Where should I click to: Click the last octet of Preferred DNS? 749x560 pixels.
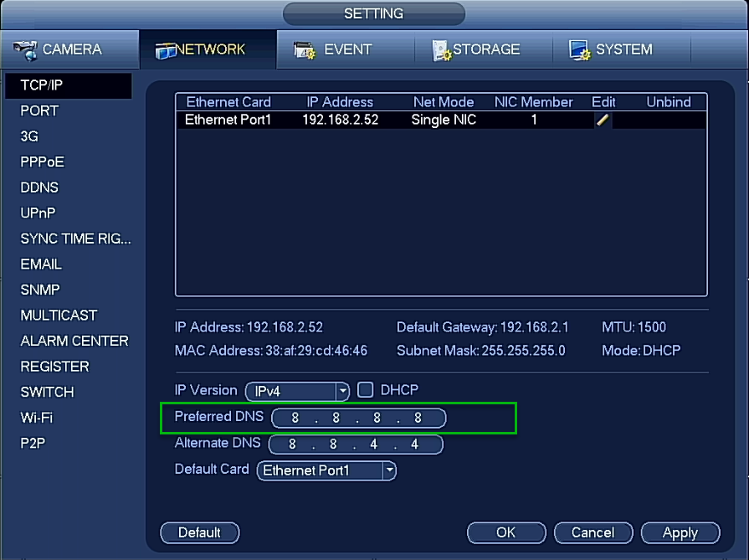pyautogui.click(x=418, y=418)
